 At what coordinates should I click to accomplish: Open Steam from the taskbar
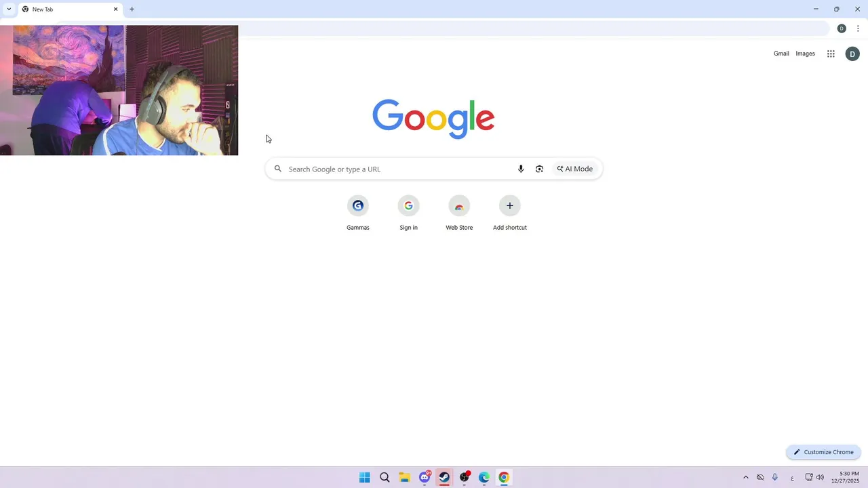(x=444, y=477)
